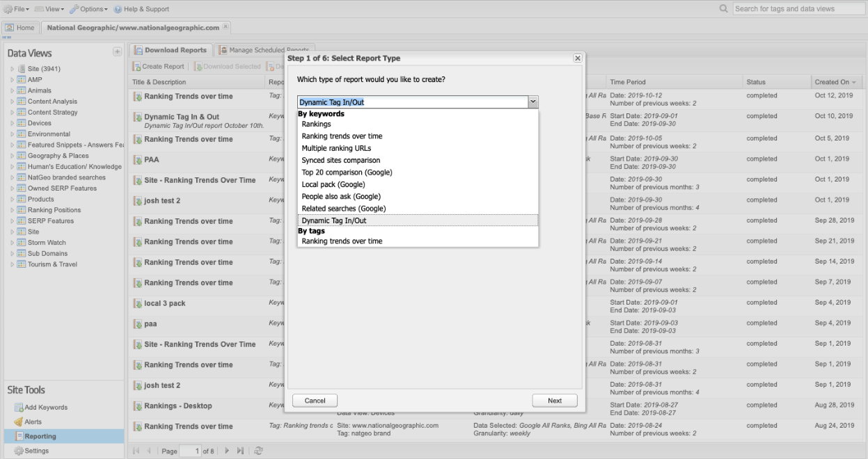The image size is (868, 459).
Task: Click the refresh icon in pagination bar
Action: click(258, 451)
